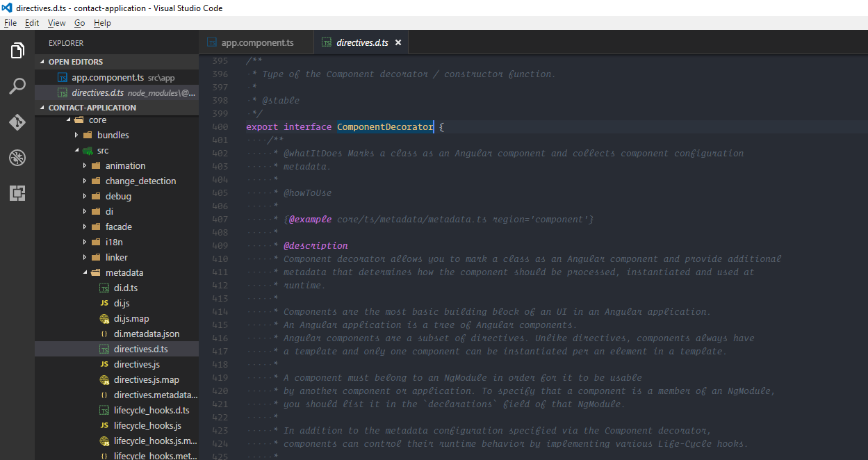
Task: Collapse the metadata folder
Action: coord(85,273)
